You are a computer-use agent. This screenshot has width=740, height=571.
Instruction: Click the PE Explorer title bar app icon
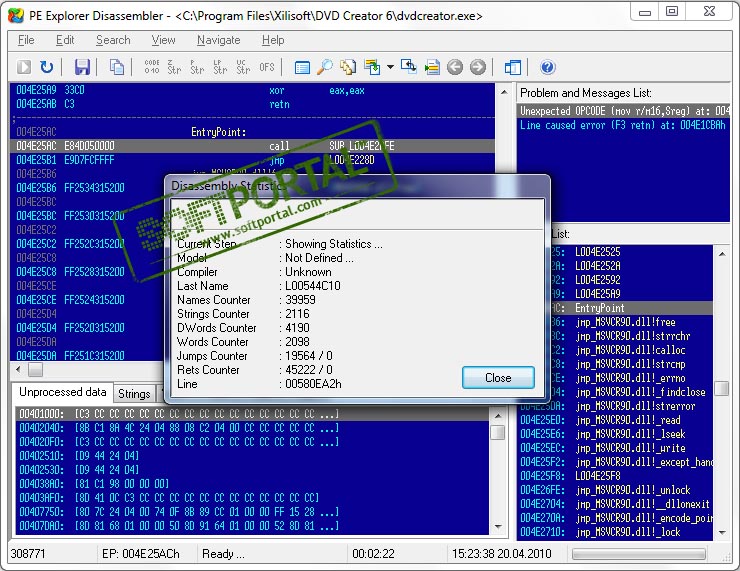click(16, 16)
